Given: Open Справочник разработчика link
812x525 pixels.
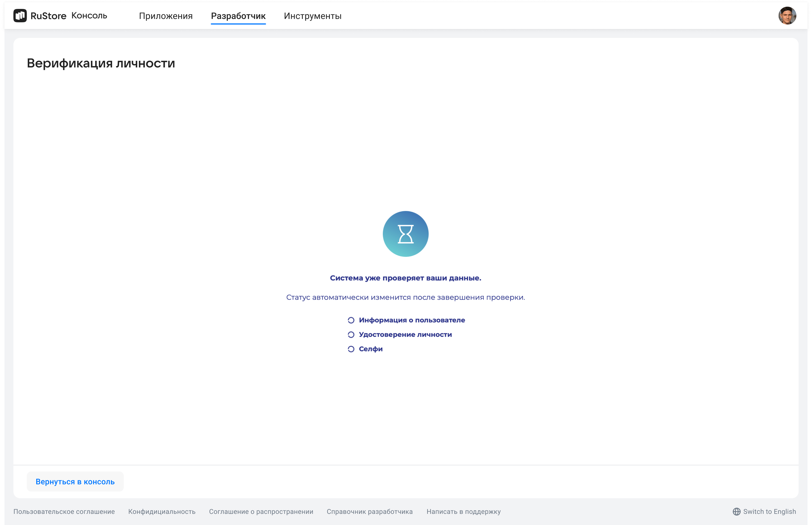Looking at the screenshot, I should [x=370, y=512].
